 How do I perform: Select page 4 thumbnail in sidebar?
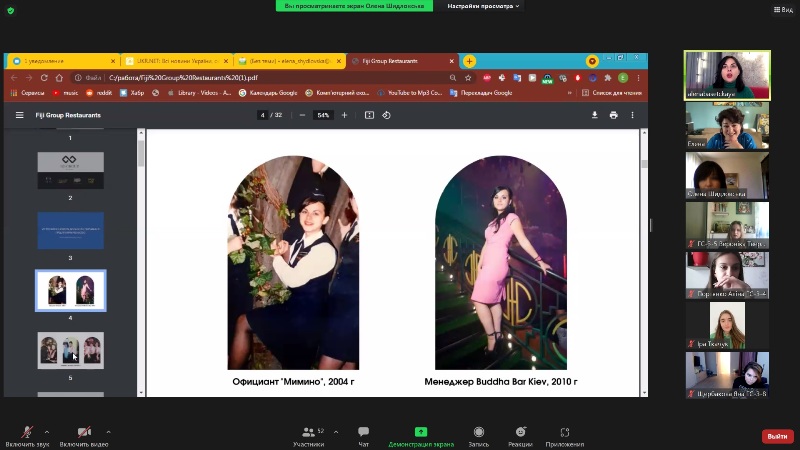click(x=70, y=290)
